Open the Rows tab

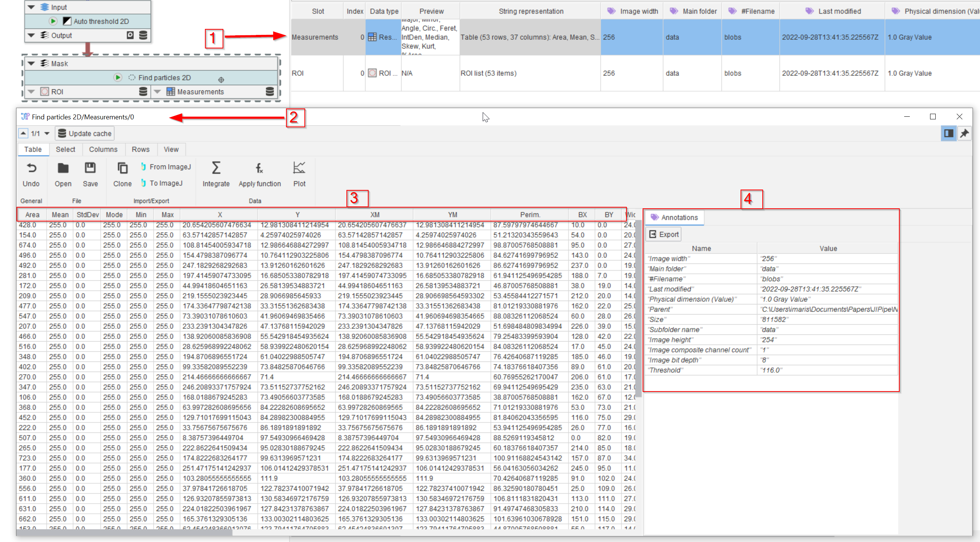[140, 149]
